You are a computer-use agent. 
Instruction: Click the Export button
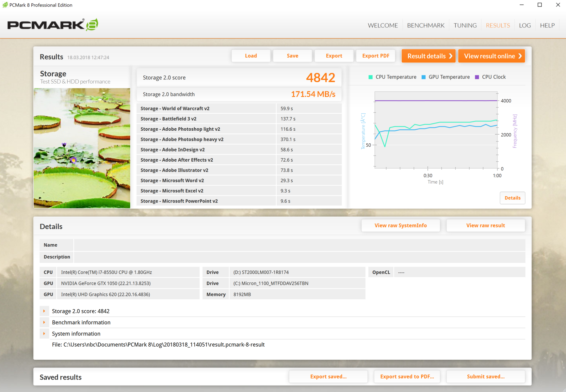tap(334, 56)
